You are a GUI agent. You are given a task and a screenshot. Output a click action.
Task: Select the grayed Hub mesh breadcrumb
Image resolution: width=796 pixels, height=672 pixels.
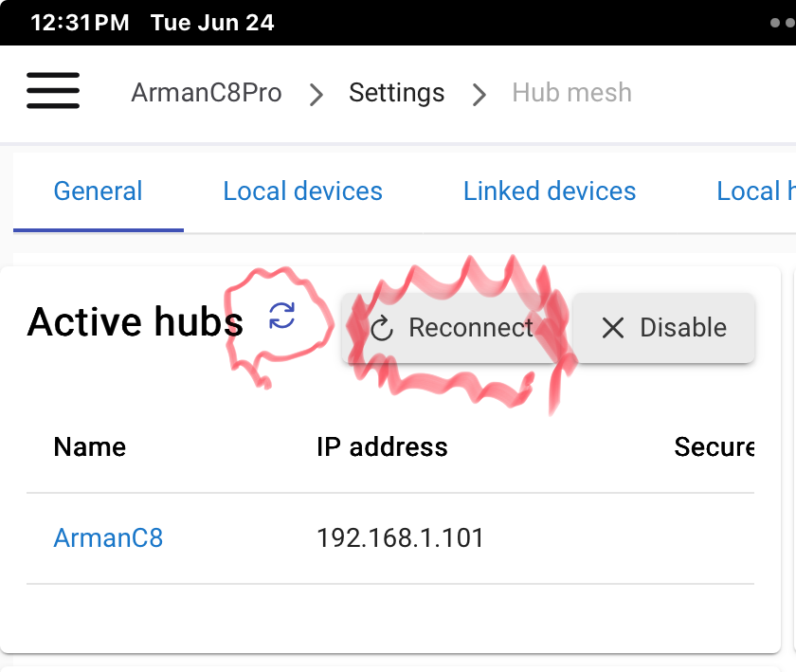(x=571, y=93)
